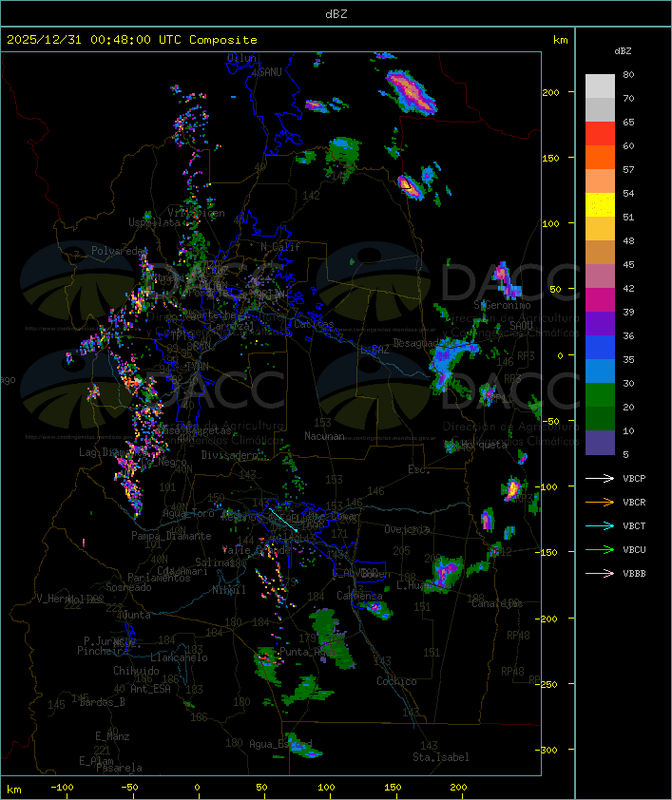This screenshot has height=800, width=672.
Task: Click the white VBCP arrow in legend
Action: 600,478
